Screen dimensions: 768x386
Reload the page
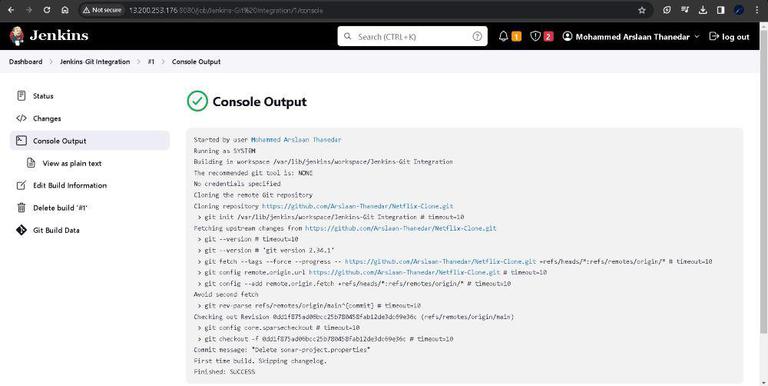click(47, 10)
